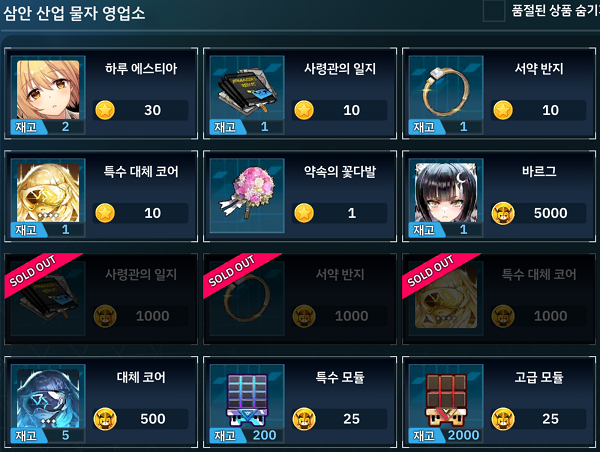Click the 5000 price of 바르그
Viewport: 600px width, 452px height.
(x=550, y=213)
